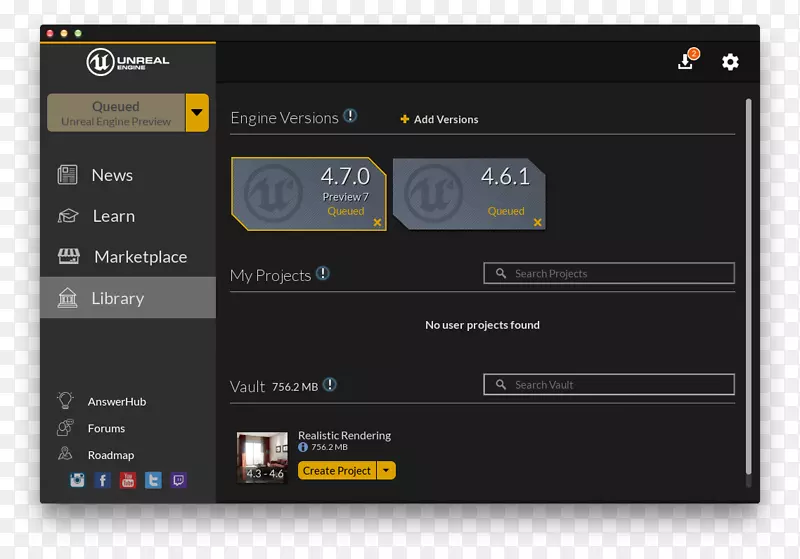The height and width of the screenshot is (559, 800).
Task: Open the AnswerHub link
Action: pos(117,402)
